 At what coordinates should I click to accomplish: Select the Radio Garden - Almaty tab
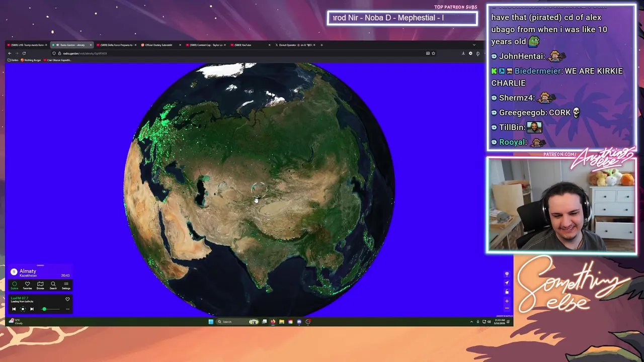point(73,45)
